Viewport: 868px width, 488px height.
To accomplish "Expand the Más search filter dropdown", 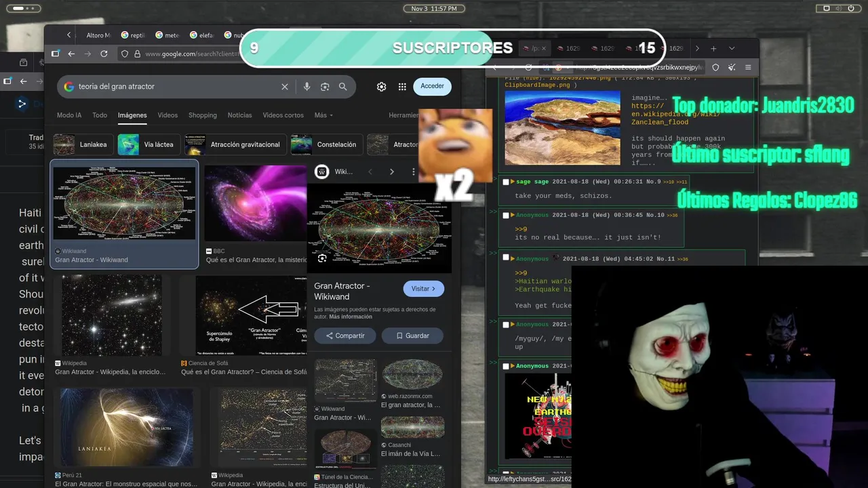I will click(x=323, y=115).
